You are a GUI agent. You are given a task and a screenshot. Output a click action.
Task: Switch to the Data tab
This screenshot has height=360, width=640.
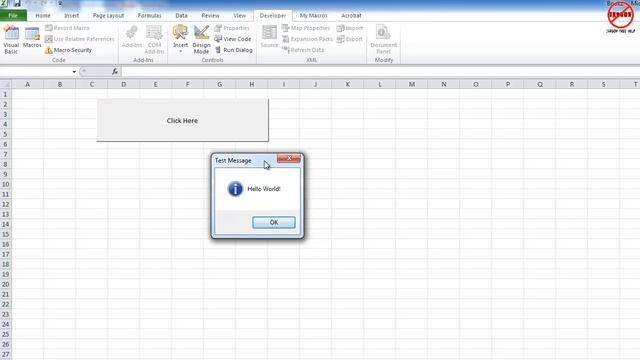click(x=181, y=16)
